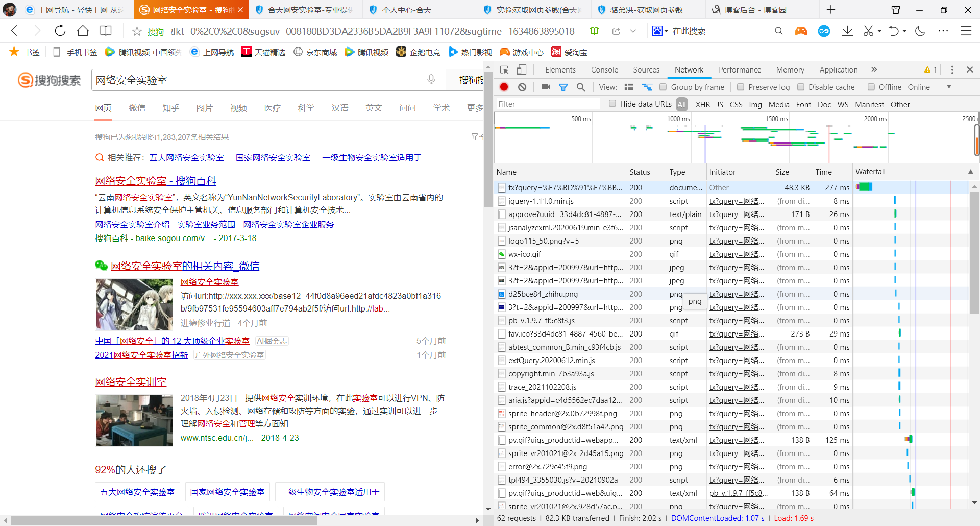Show more DevTools tabs chevron
The image size is (980, 526).
pyautogui.click(x=874, y=70)
